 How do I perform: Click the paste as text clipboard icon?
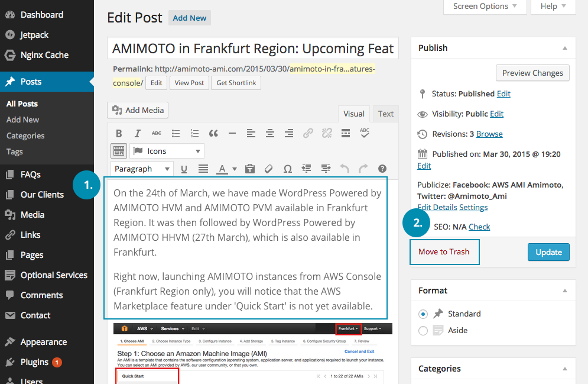(x=249, y=169)
